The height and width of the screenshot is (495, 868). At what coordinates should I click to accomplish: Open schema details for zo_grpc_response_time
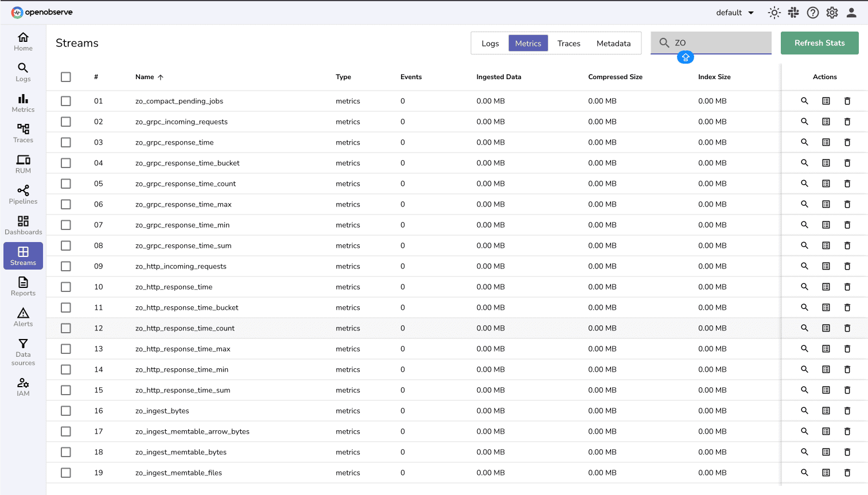coord(826,142)
